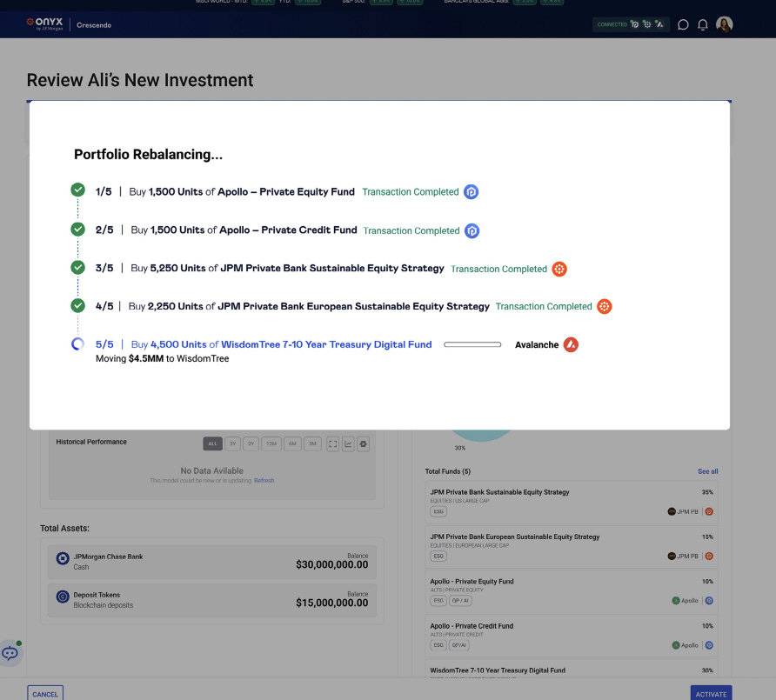The width and height of the screenshot is (776, 700).
Task: Click Polygon icon on Private Credit Fund card
Action: pyautogui.click(x=709, y=645)
